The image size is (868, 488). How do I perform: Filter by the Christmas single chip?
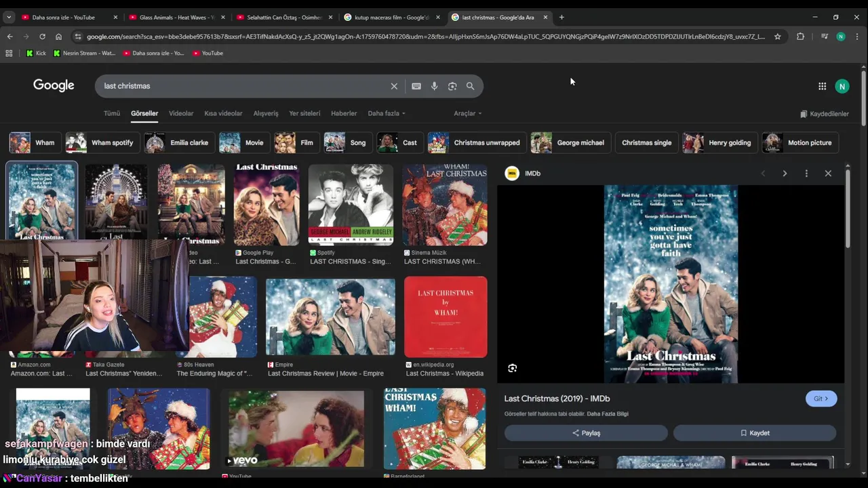[x=646, y=143]
